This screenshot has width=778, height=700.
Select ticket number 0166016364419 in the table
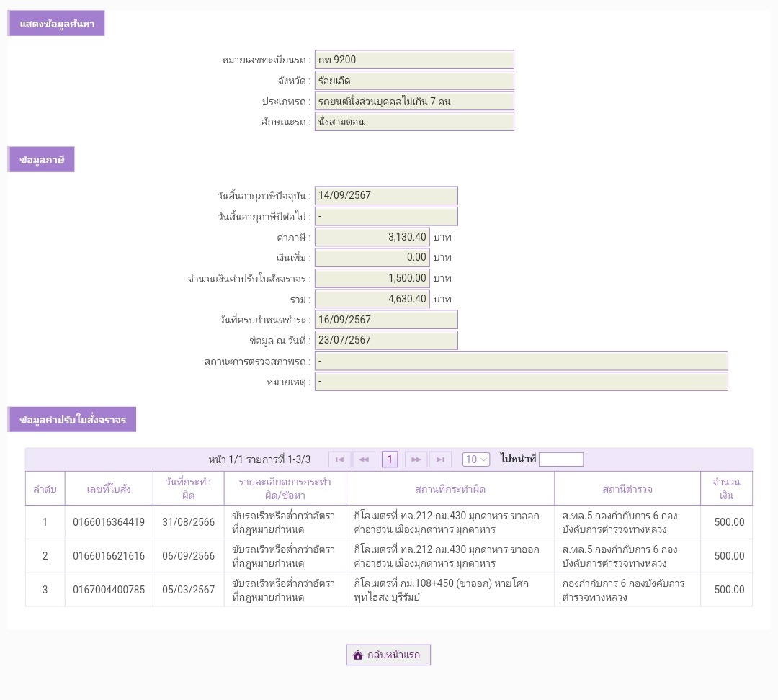pos(109,522)
